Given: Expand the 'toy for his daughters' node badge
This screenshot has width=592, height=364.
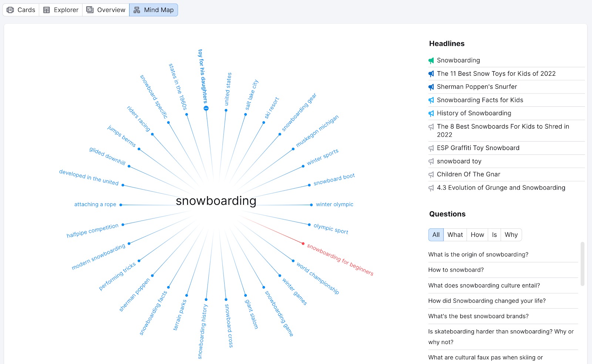Looking at the screenshot, I should (x=206, y=108).
